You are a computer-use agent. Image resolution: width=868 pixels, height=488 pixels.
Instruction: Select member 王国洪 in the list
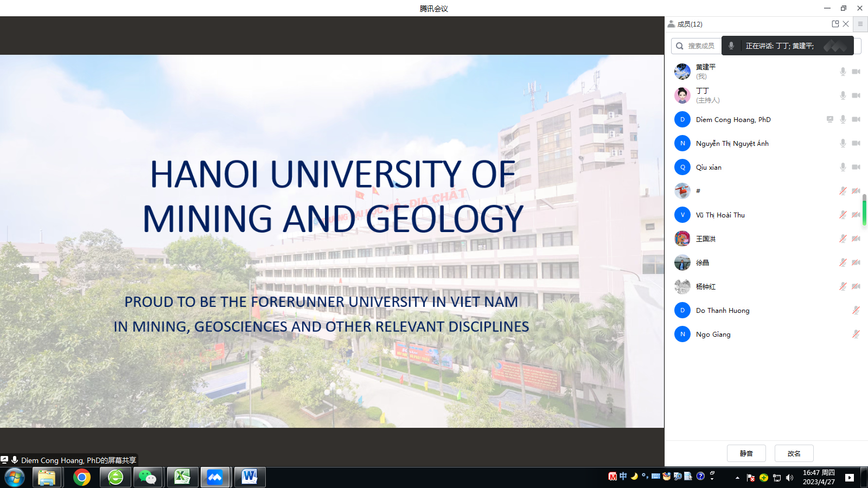point(706,239)
